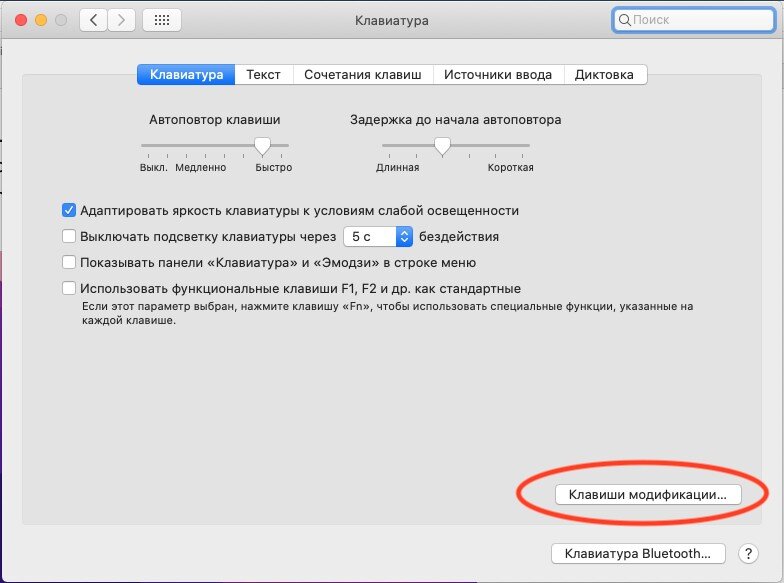Check Показывать панели «Клавиатура» и «Эмодзи»
Viewport: 784px width, 583px height.
[69, 262]
